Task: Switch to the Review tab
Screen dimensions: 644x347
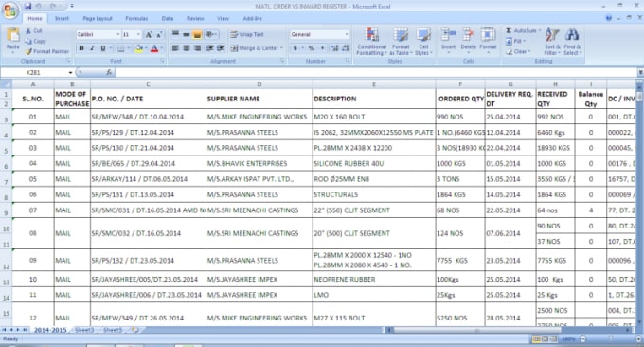Action: coord(195,19)
